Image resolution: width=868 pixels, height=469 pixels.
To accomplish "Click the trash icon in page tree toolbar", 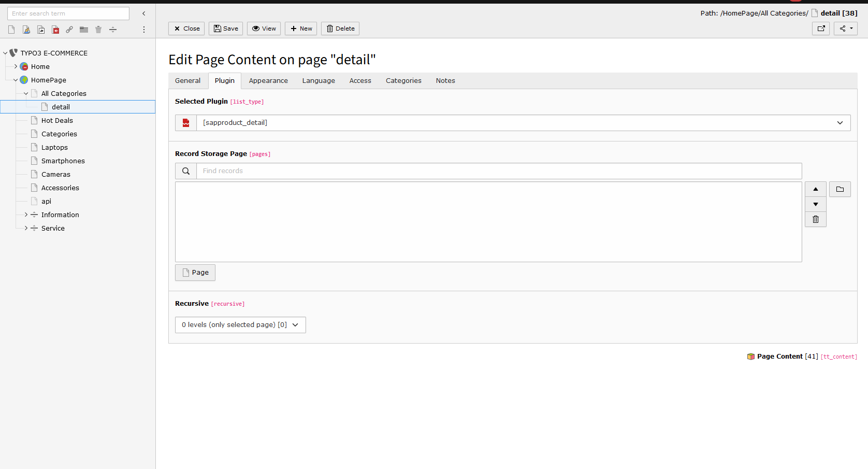I will (98, 30).
